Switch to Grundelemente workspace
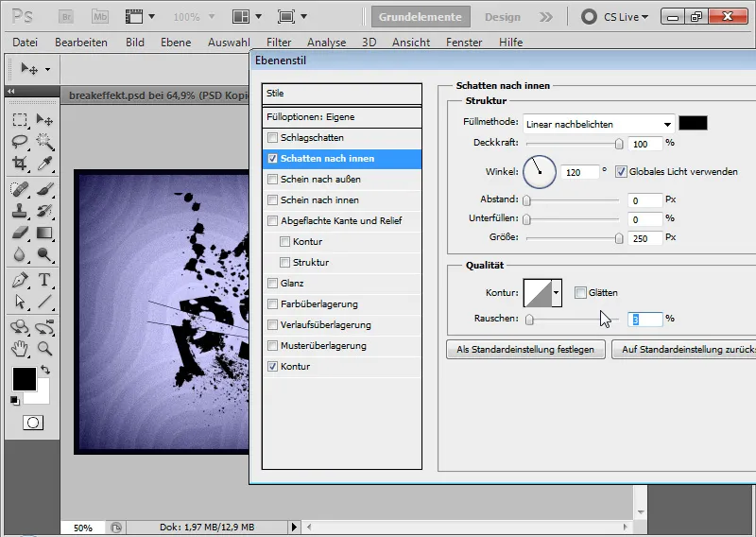The width and height of the screenshot is (756, 537). pos(421,17)
